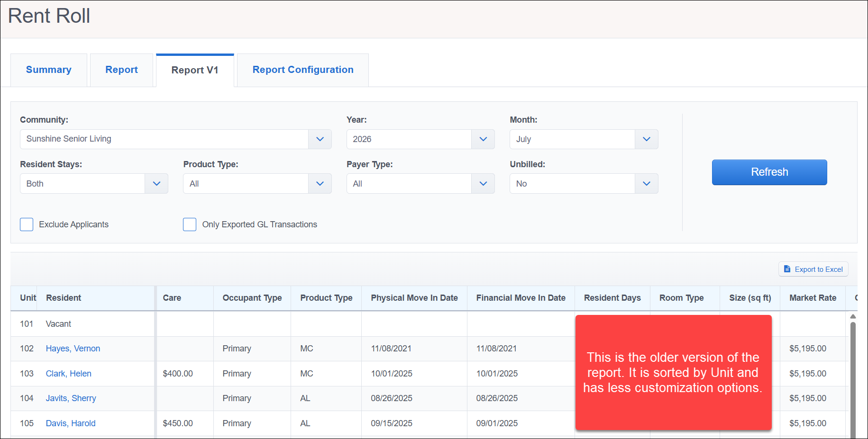Click physical move in date 11/08/2021

coord(391,349)
